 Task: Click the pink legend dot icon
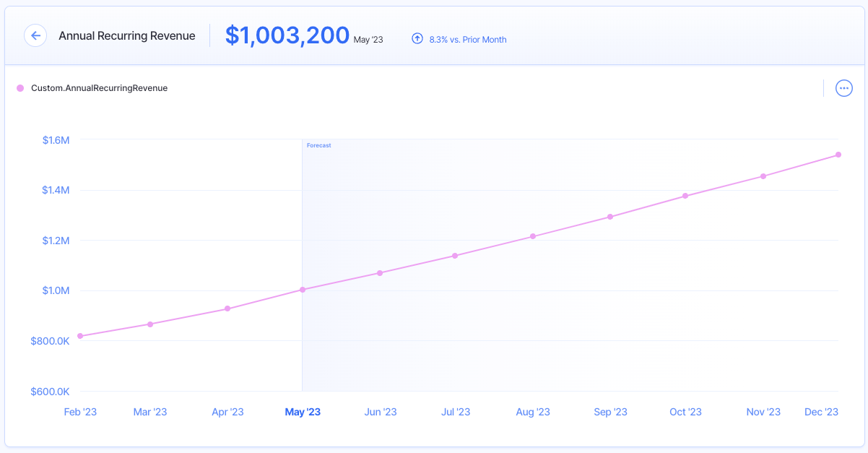point(19,87)
